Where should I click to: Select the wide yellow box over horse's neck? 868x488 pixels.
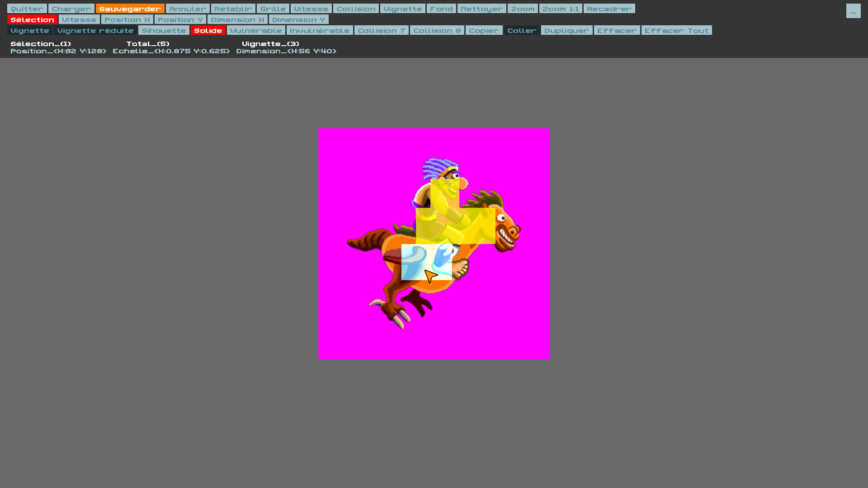pos(456,226)
